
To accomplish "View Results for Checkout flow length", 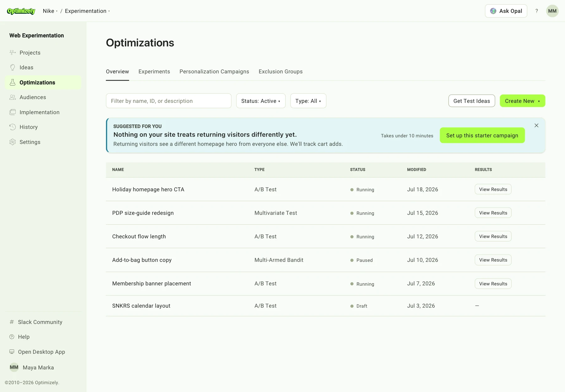I will pyautogui.click(x=493, y=236).
